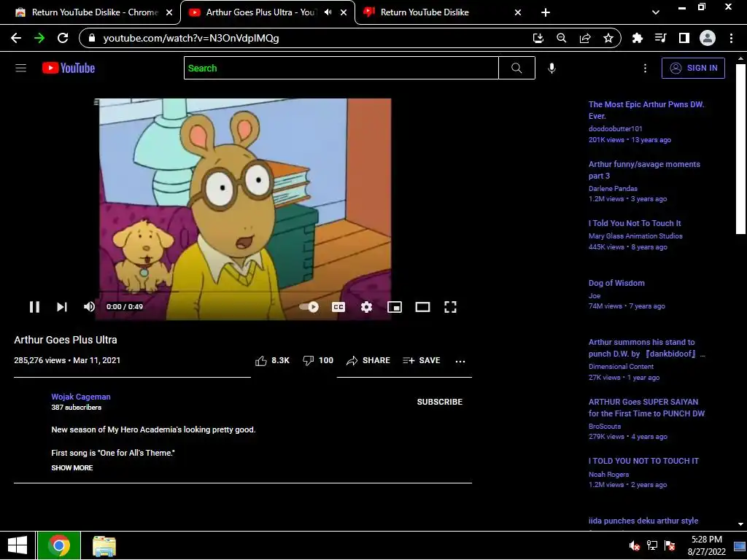The width and height of the screenshot is (747, 560).
Task: Open ARTHUR Goes SUPER SAIYAN video
Action: (x=646, y=408)
